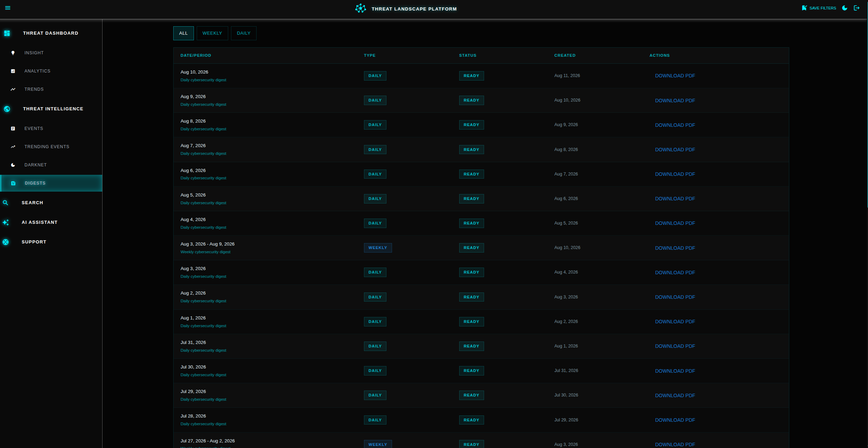
Task: Click the Events list icon
Action: (x=13, y=129)
